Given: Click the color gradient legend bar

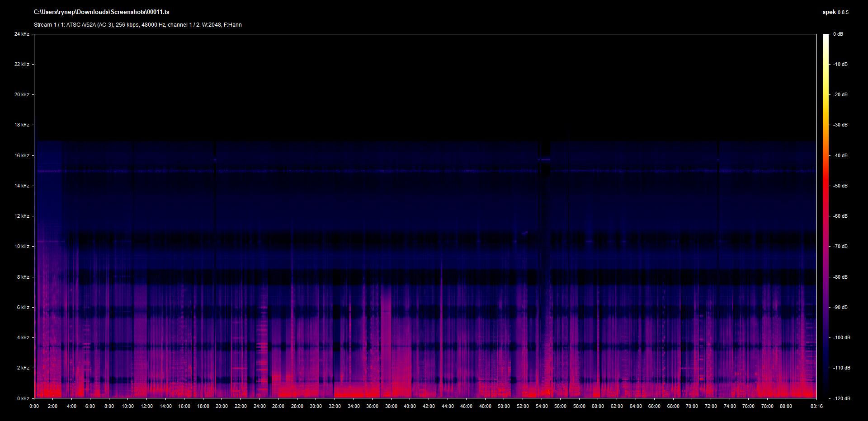Looking at the screenshot, I should tap(826, 216).
